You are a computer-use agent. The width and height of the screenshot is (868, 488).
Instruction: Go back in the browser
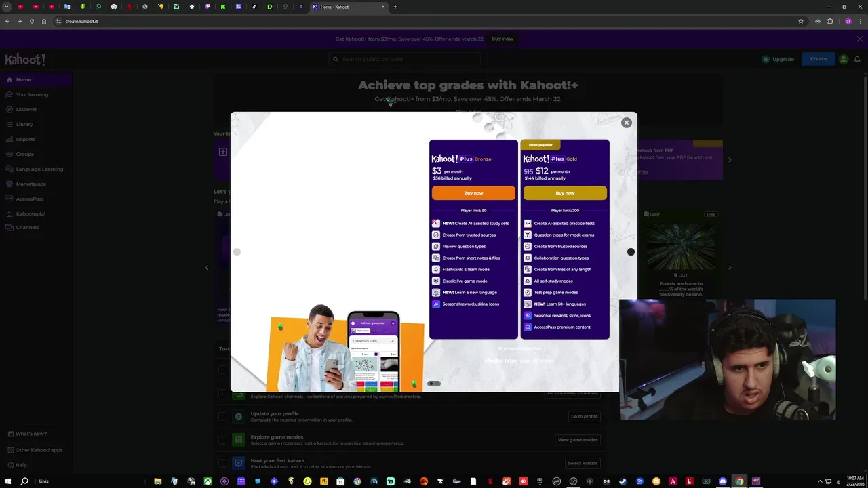[x=7, y=21]
